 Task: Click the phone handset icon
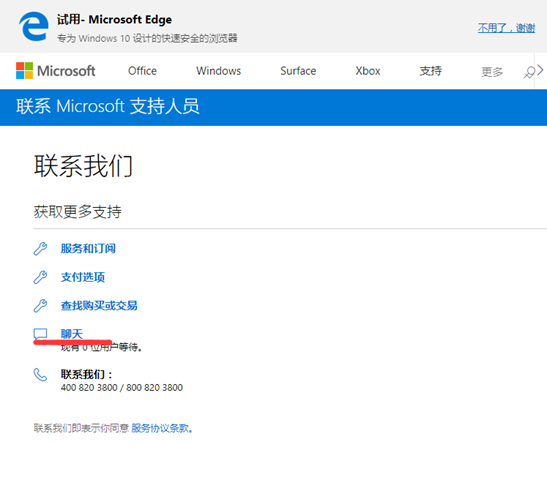click(x=40, y=375)
